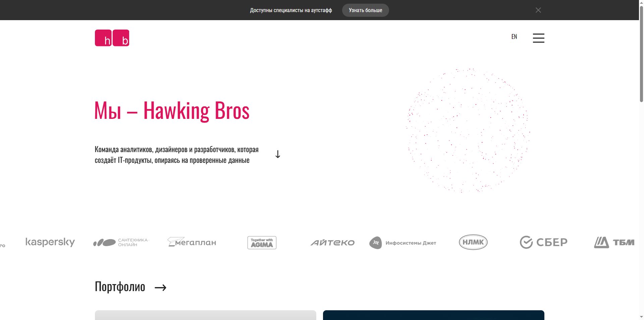Viewport: 644px width, 320px height.
Task: Select the ТБМ partner logo
Action: coord(614,242)
